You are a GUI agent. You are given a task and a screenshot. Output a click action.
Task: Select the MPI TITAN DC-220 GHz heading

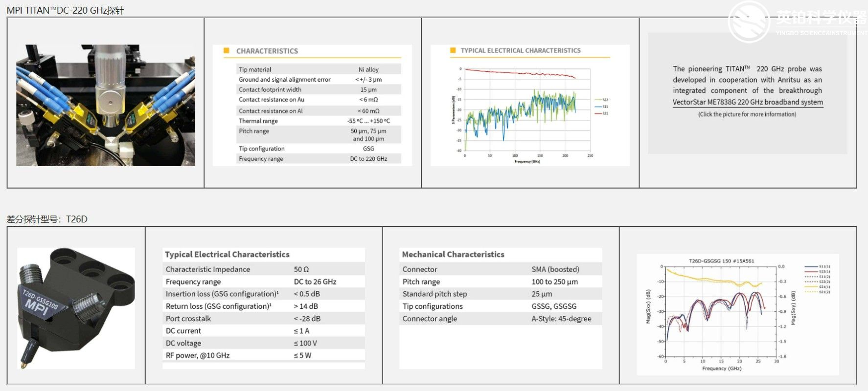(65, 10)
